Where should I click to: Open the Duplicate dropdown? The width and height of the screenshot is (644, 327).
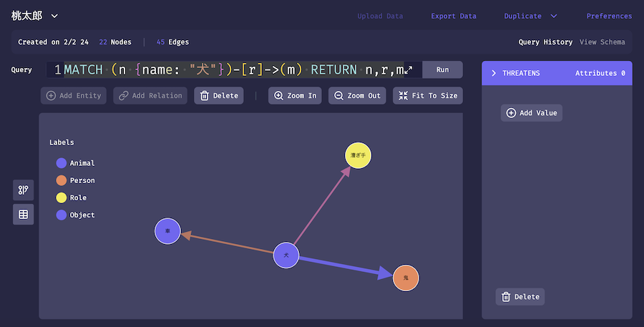pos(530,16)
